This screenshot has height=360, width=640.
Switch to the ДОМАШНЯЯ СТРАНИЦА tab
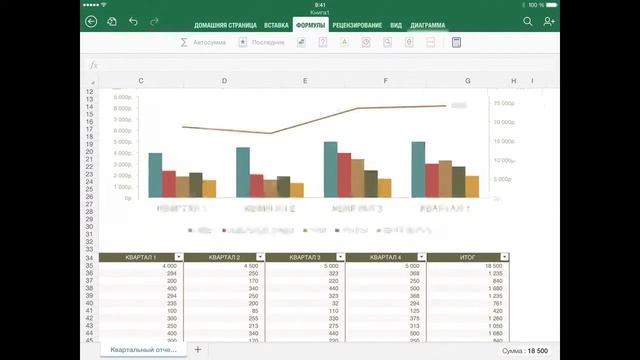tap(225, 25)
